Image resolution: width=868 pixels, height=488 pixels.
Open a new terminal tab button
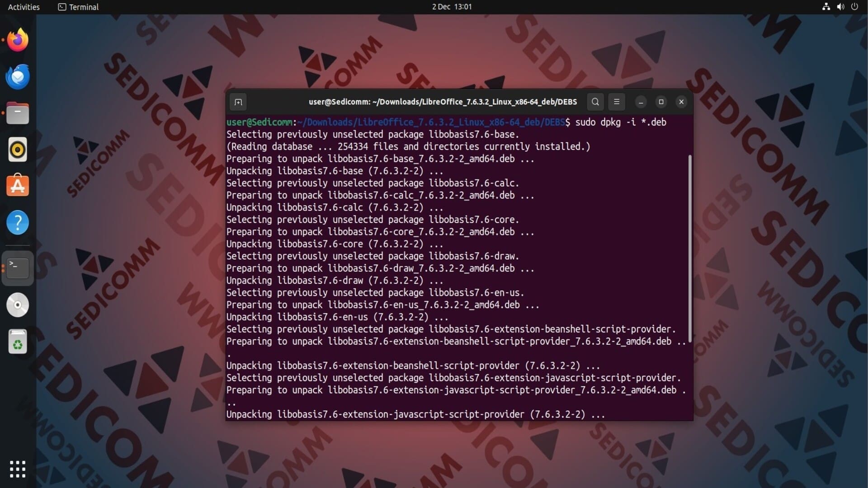[x=238, y=102]
